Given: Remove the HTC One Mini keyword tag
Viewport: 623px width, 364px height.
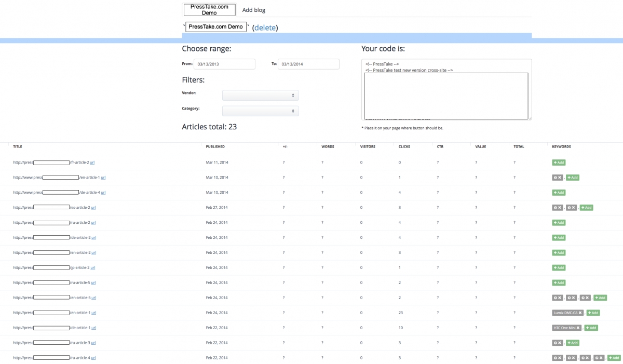Looking at the screenshot, I should pyautogui.click(x=578, y=328).
